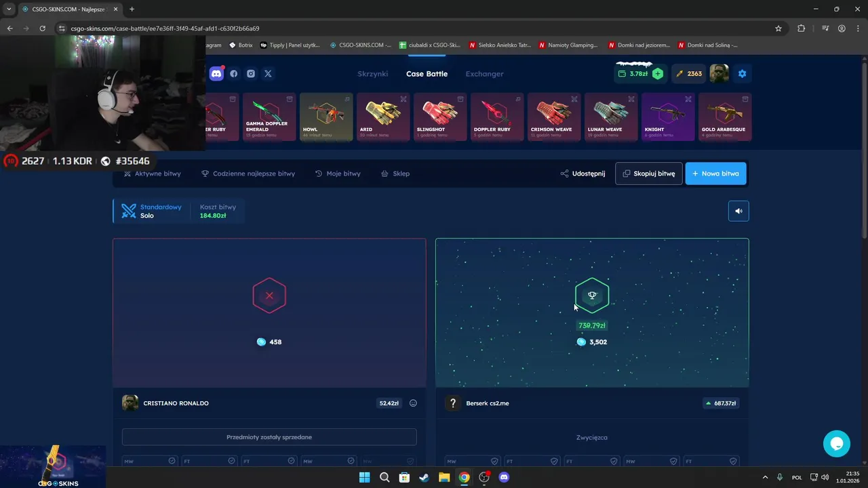The width and height of the screenshot is (868, 488).
Task: Click the red X loser hexagon icon
Action: 269,296
